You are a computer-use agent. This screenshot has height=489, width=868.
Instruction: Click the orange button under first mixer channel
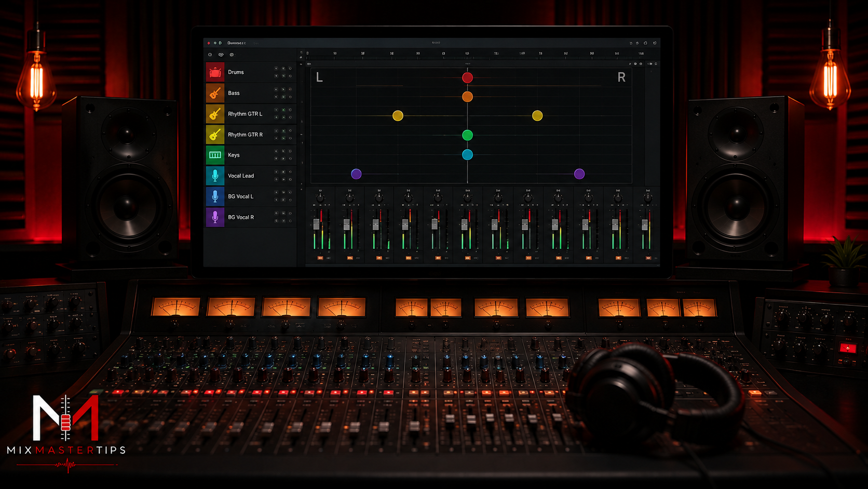pyautogui.click(x=320, y=258)
